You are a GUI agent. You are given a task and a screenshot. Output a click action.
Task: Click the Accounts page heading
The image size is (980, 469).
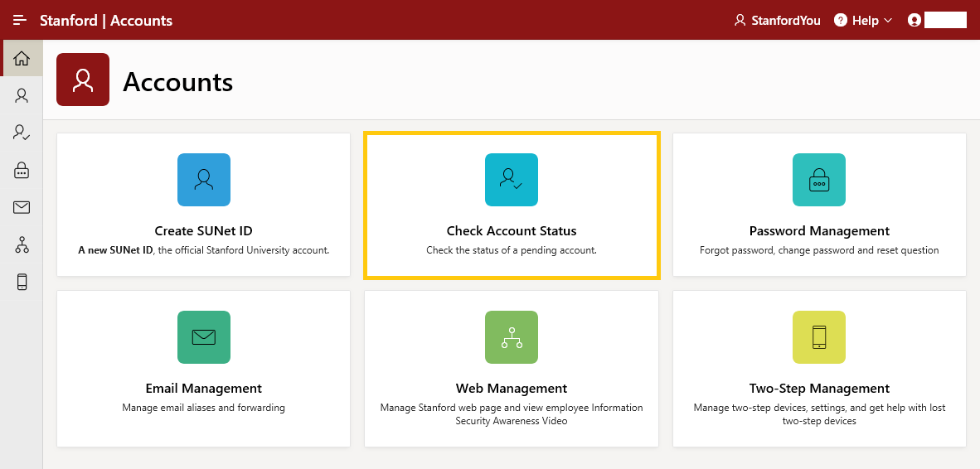point(177,82)
